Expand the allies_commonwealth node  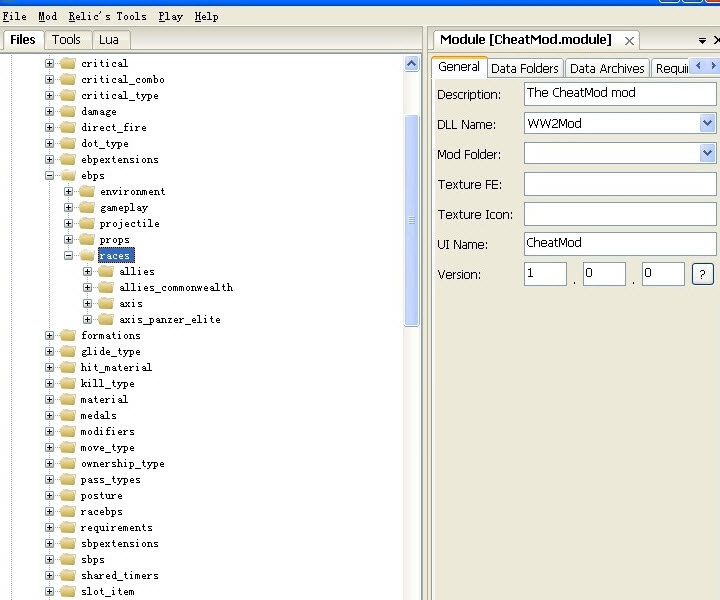87,287
